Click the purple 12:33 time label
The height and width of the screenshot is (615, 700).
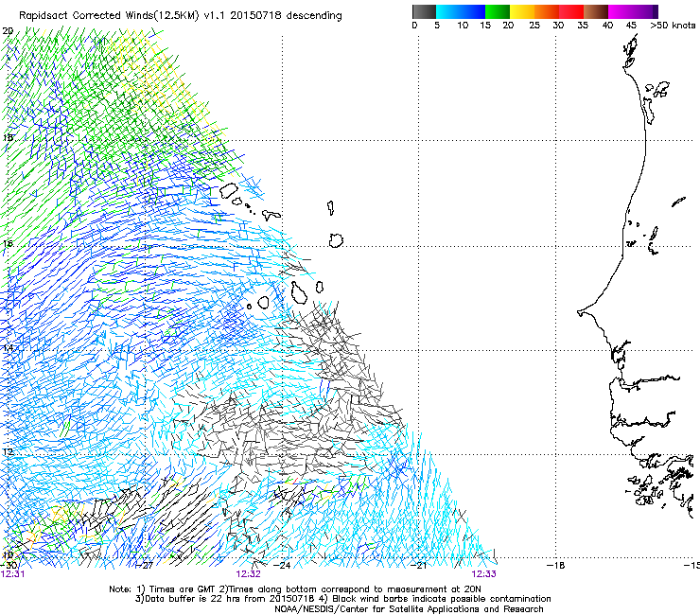click(x=484, y=574)
